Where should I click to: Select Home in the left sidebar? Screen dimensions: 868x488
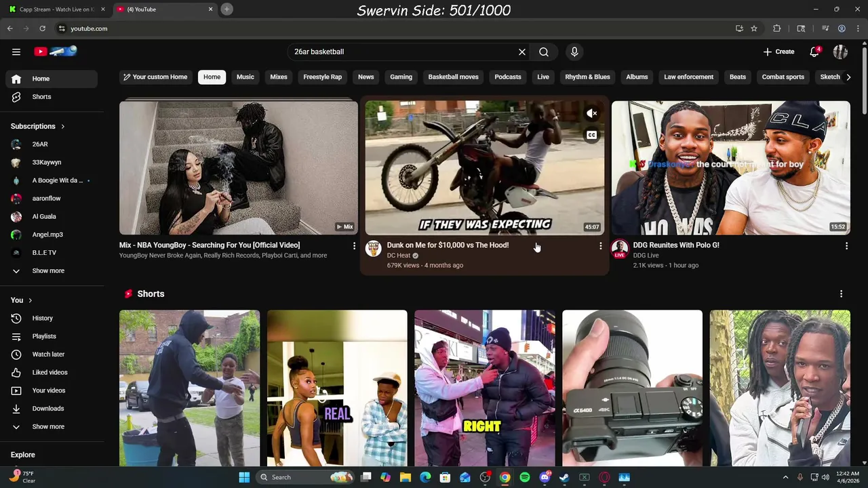click(52, 79)
